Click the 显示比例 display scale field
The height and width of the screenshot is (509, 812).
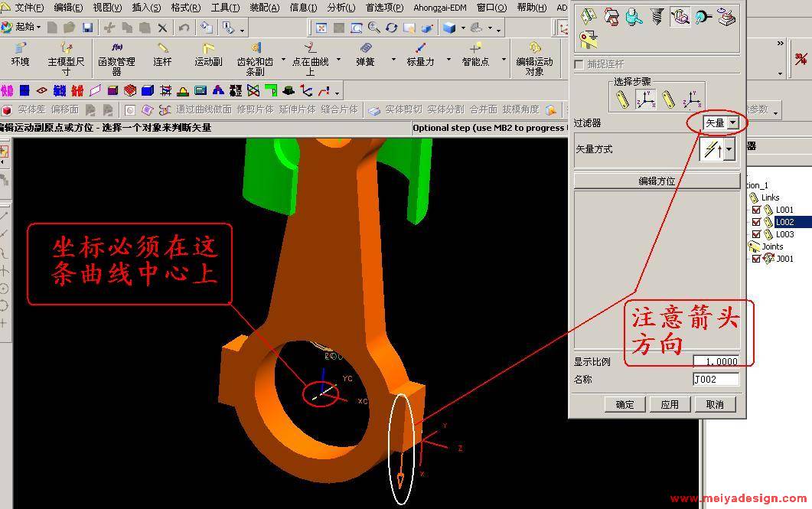point(716,362)
